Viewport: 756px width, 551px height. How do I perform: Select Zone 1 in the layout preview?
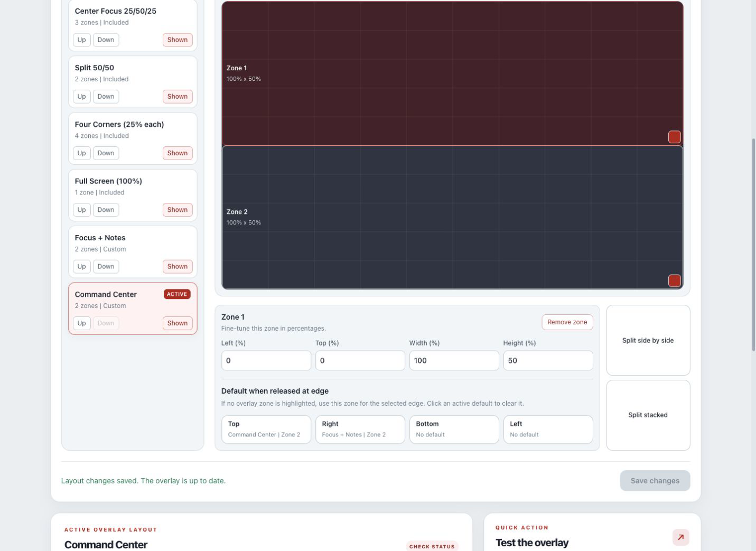point(452,73)
